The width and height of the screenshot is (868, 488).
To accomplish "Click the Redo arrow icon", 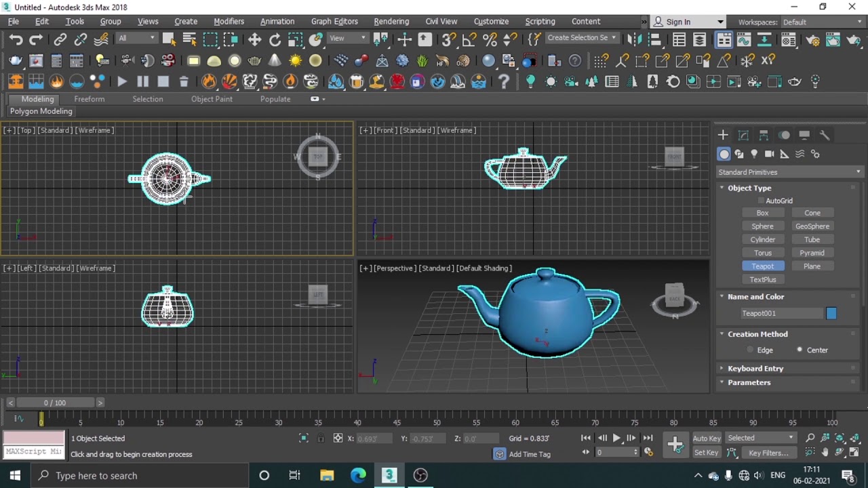I will tap(35, 40).
